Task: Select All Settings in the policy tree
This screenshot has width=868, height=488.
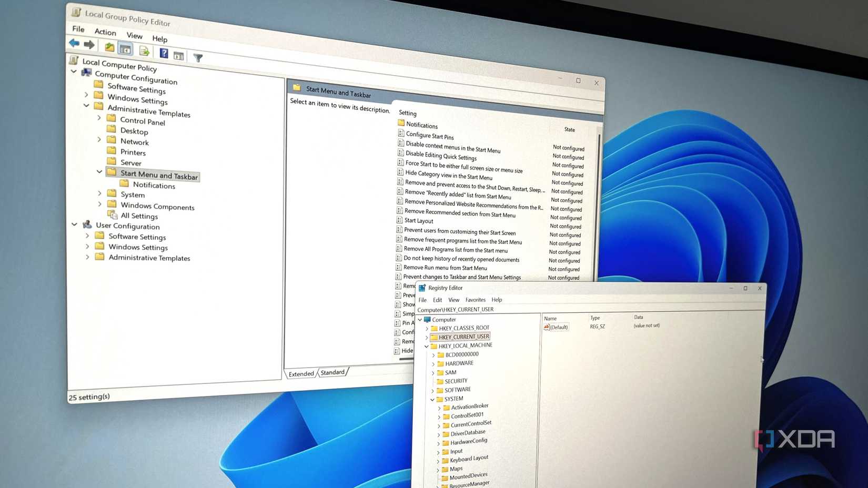Action: [x=139, y=216]
